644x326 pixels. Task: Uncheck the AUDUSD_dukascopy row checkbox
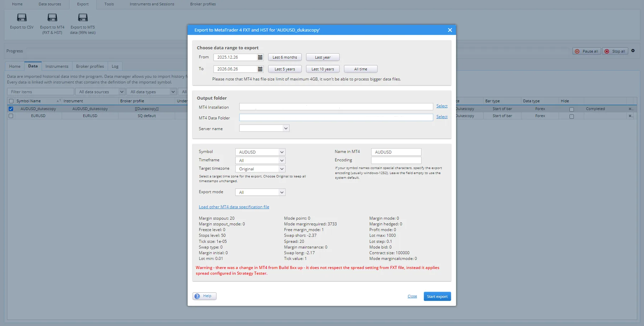[x=11, y=109]
